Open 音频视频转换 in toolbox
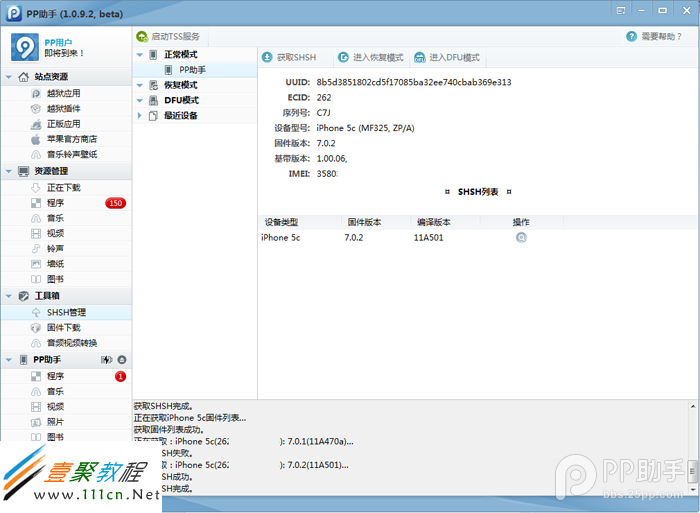Viewport: 700px width, 513px height. [x=66, y=343]
